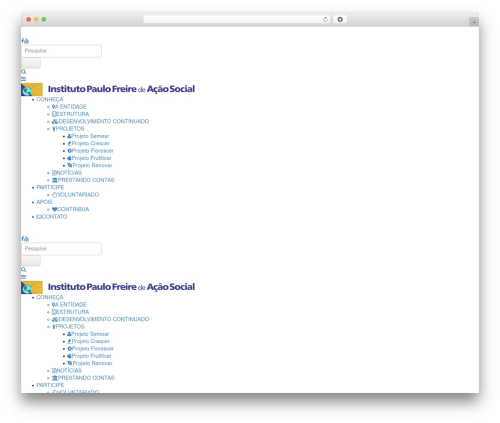This screenshot has height=423, width=500.
Task: Open the hamburger menu icon in the upper header
Action: coord(23,79)
